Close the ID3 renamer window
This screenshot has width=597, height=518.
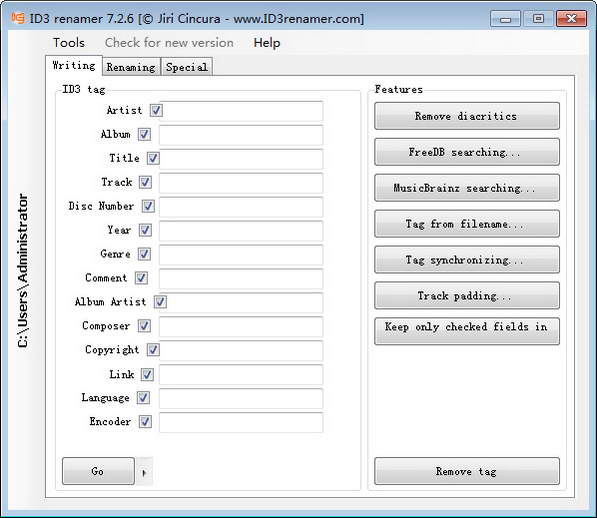[x=571, y=19]
